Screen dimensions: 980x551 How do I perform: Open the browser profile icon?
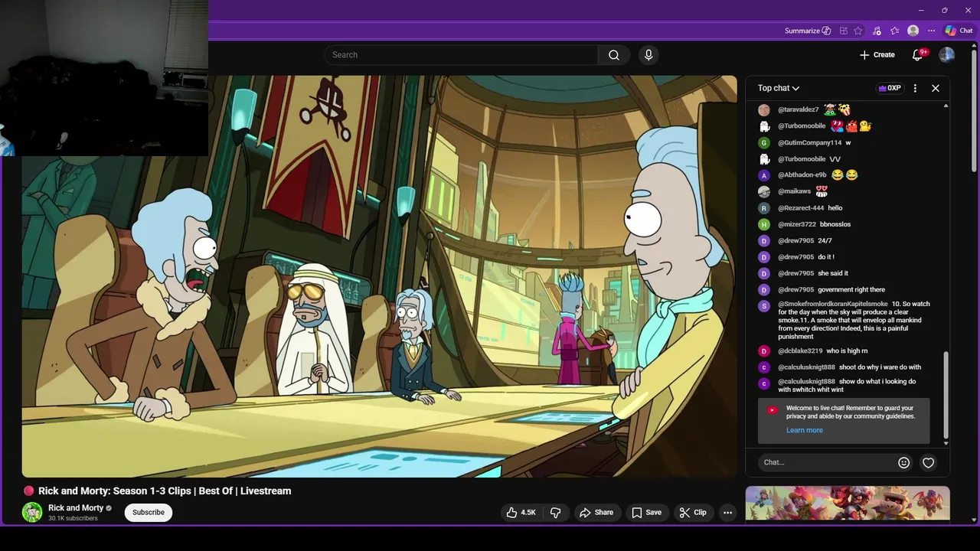[x=913, y=31]
